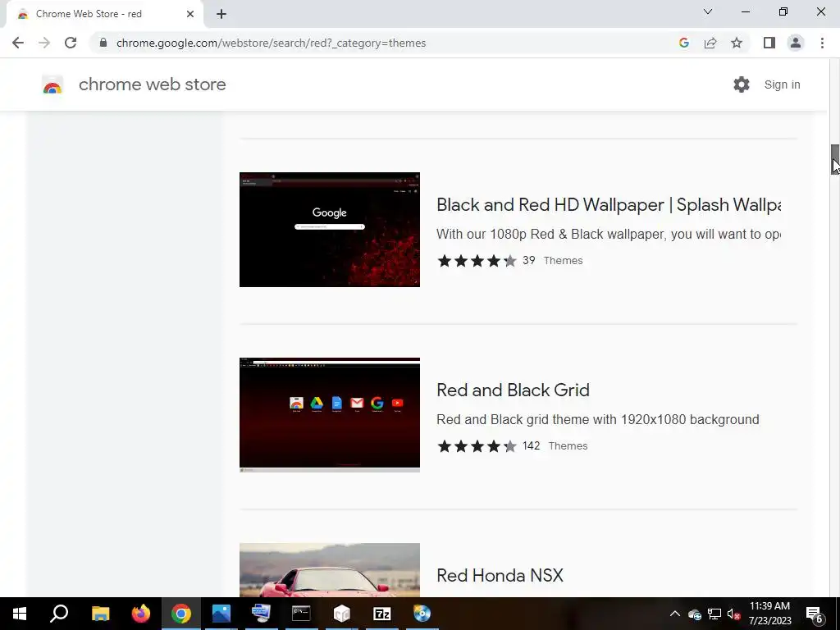Open 7-Zip from taskbar
The height and width of the screenshot is (630, 840).
[x=382, y=614]
